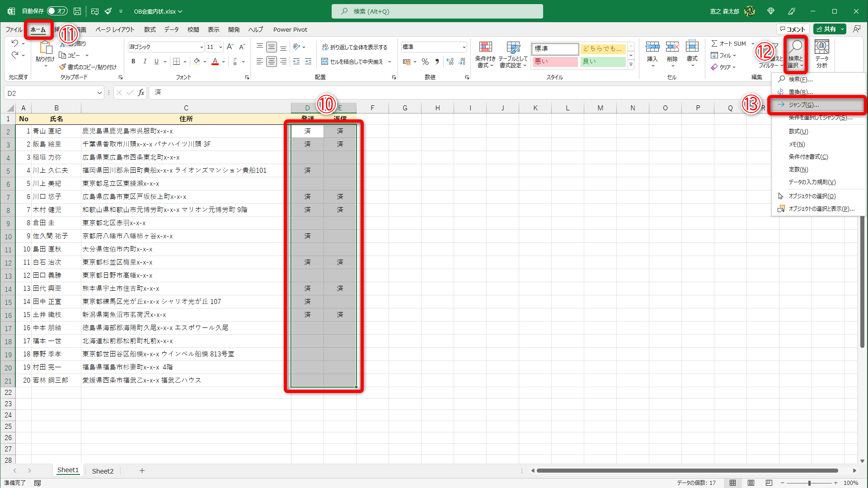
Task: Increase decimal places
Action: point(450,62)
